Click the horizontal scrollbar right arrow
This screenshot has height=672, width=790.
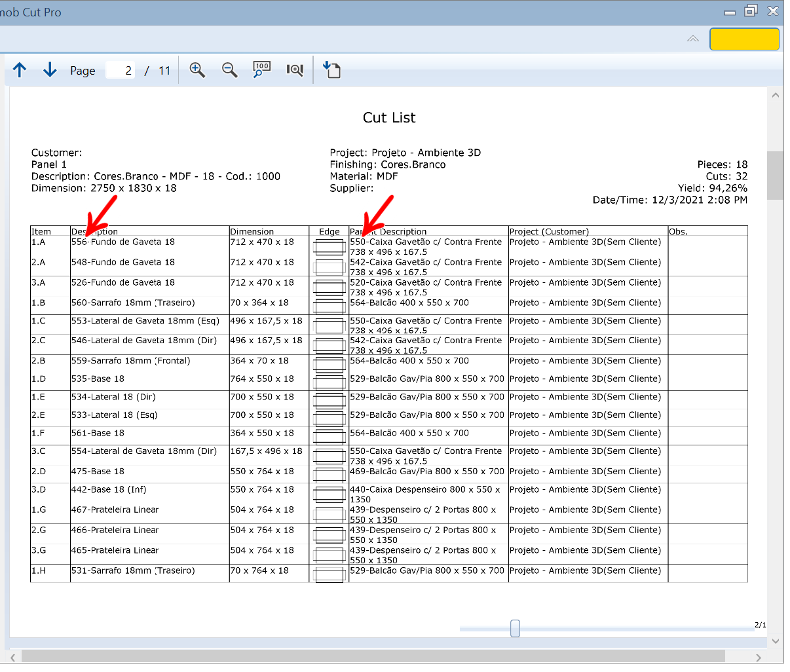759,658
